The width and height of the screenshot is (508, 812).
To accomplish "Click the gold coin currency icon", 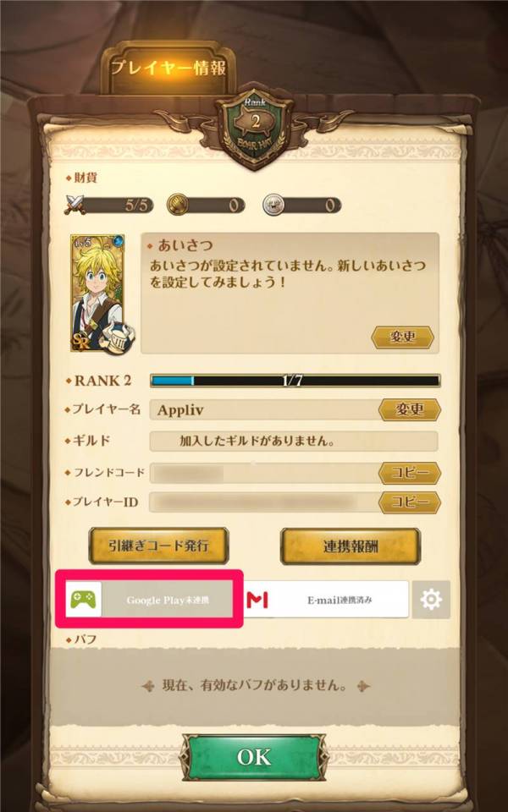I will click(177, 205).
